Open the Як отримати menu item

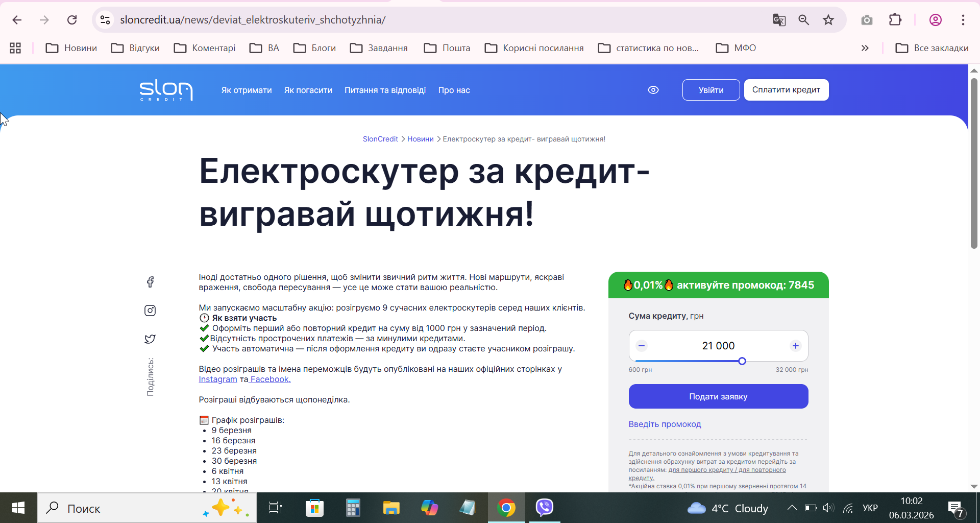coord(247,90)
